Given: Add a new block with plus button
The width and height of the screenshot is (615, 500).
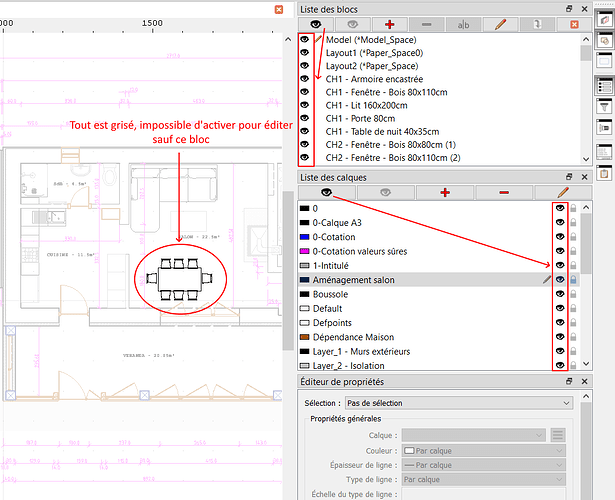Looking at the screenshot, I should coord(389,24).
